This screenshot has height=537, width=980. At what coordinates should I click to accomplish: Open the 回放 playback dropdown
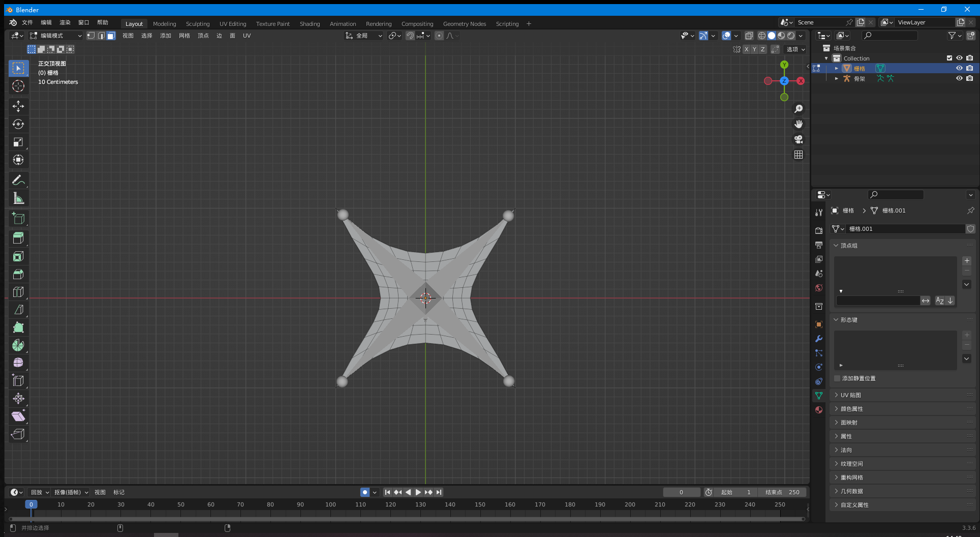[x=40, y=492]
